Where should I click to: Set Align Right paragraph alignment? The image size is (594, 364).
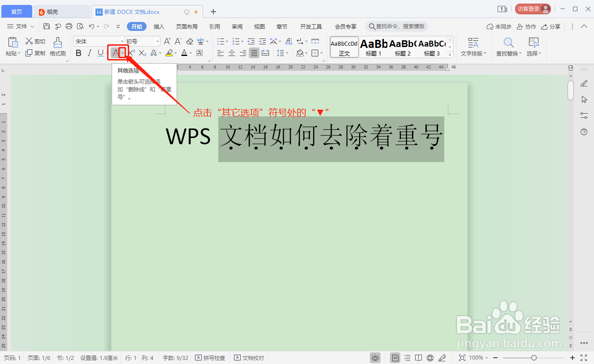click(x=243, y=53)
